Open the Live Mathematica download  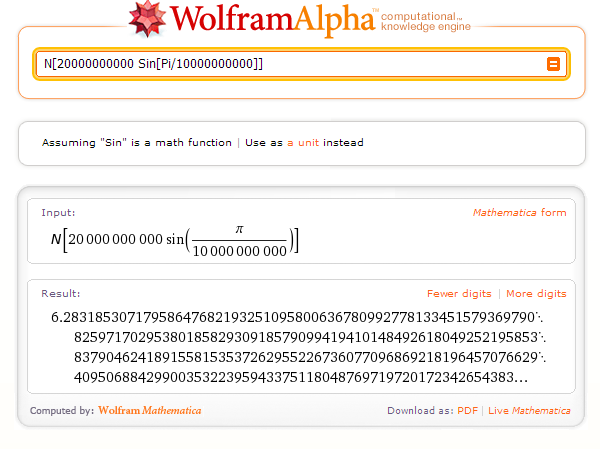coord(529,411)
